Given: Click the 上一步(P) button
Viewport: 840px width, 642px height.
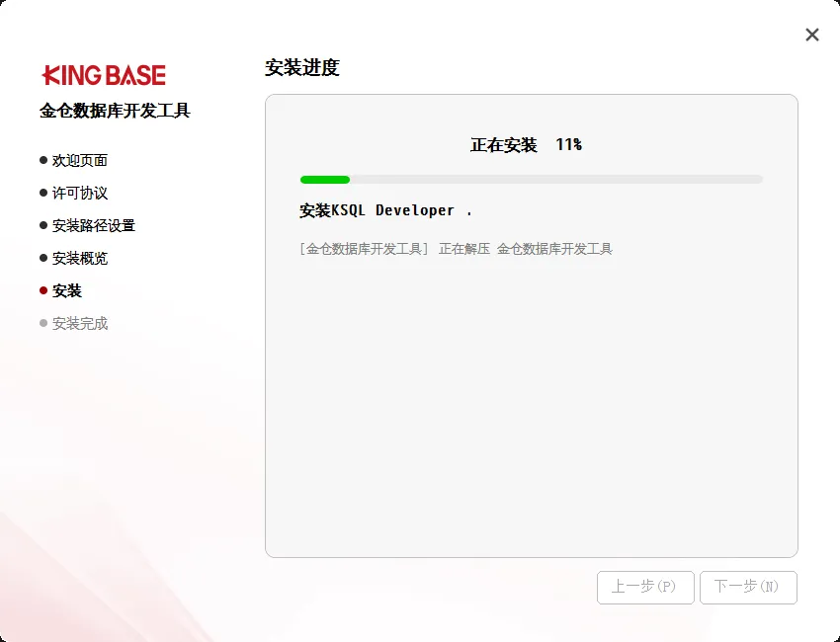Looking at the screenshot, I should tap(645, 587).
